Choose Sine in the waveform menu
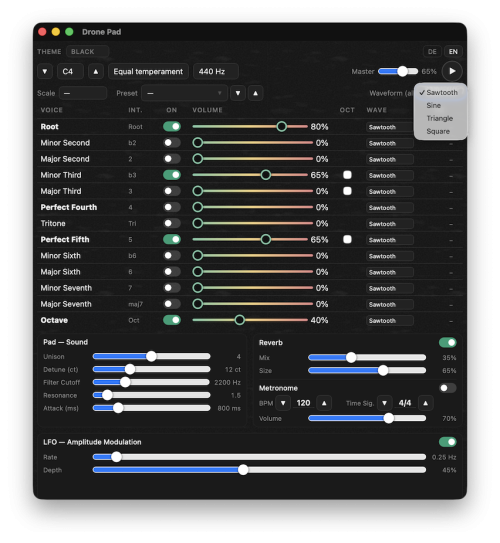500x543 pixels. coord(440,105)
